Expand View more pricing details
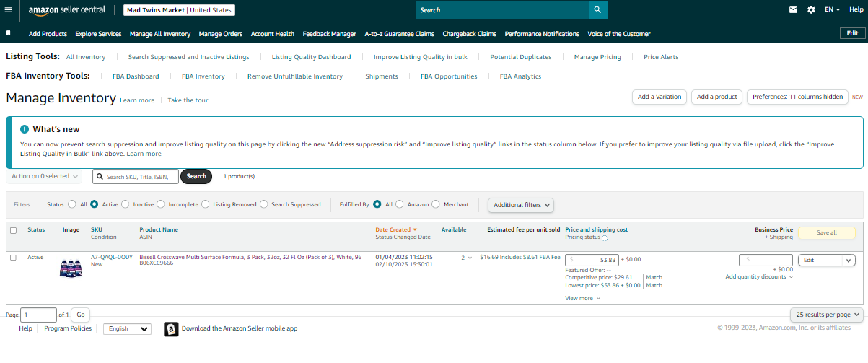The height and width of the screenshot is (363, 868). coord(582,298)
